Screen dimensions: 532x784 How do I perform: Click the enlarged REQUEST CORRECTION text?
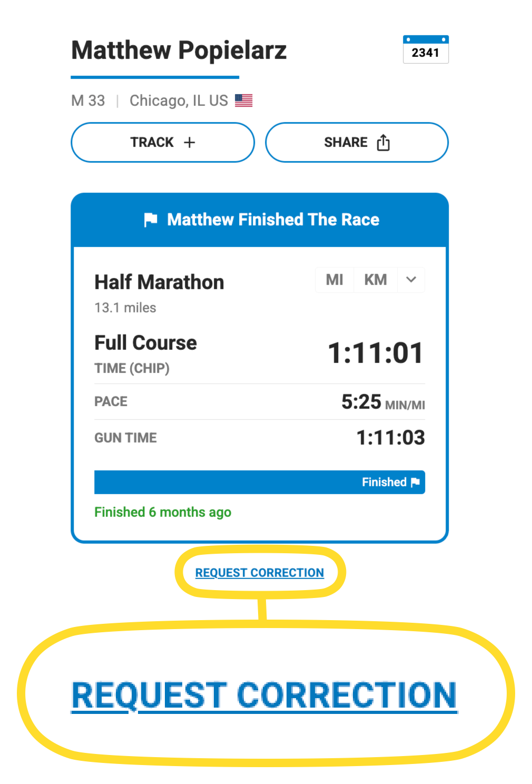[264, 695]
